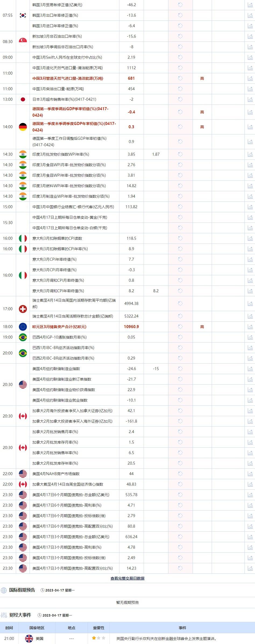The width and height of the screenshot is (255, 644).
Task: Click the importance star rating for UK event
Action: click(99, 638)
